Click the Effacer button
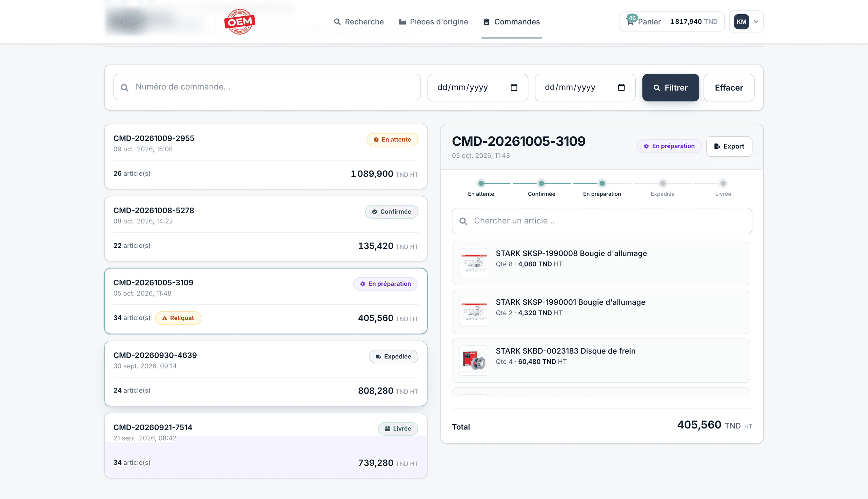The height and width of the screenshot is (499, 868). (x=729, y=87)
